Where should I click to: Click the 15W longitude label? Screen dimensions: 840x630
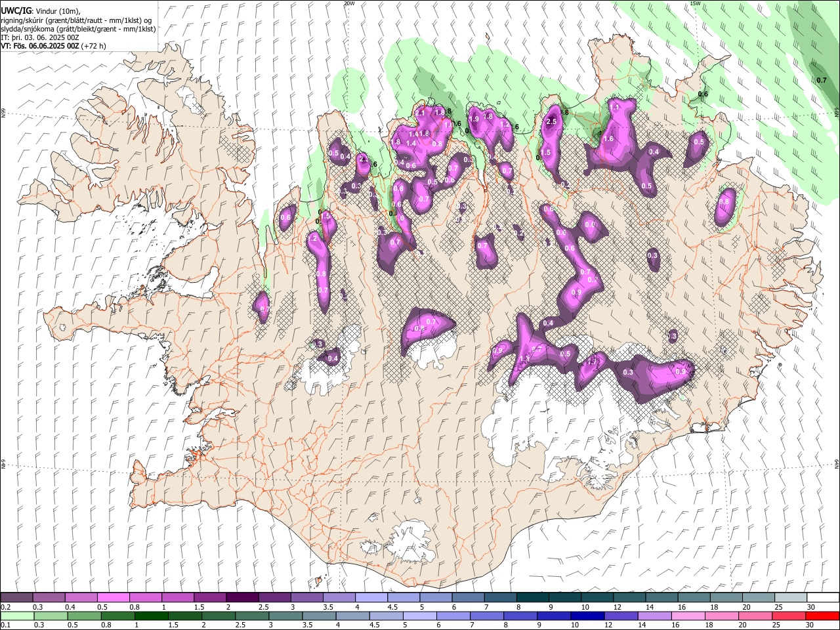pyautogui.click(x=695, y=3)
